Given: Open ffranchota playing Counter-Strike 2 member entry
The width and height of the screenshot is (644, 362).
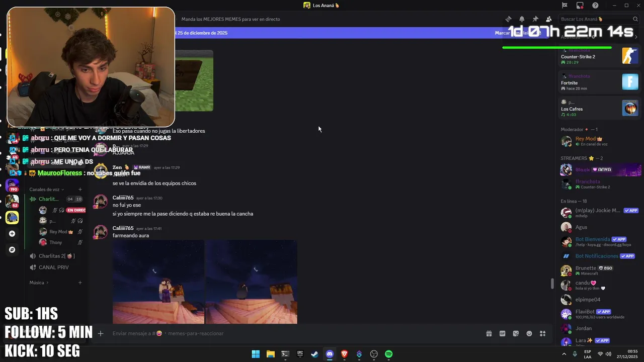Looking at the screenshot, I should [599, 184].
